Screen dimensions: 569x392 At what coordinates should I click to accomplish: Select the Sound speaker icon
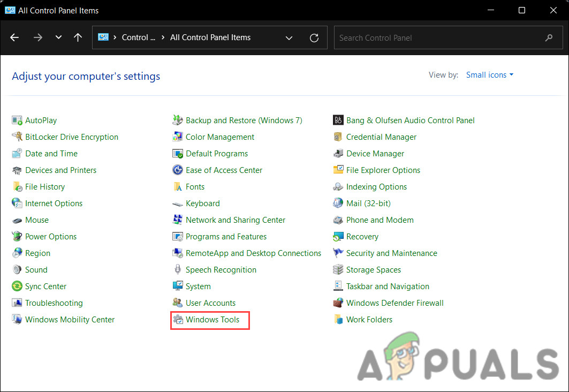pyautogui.click(x=17, y=270)
